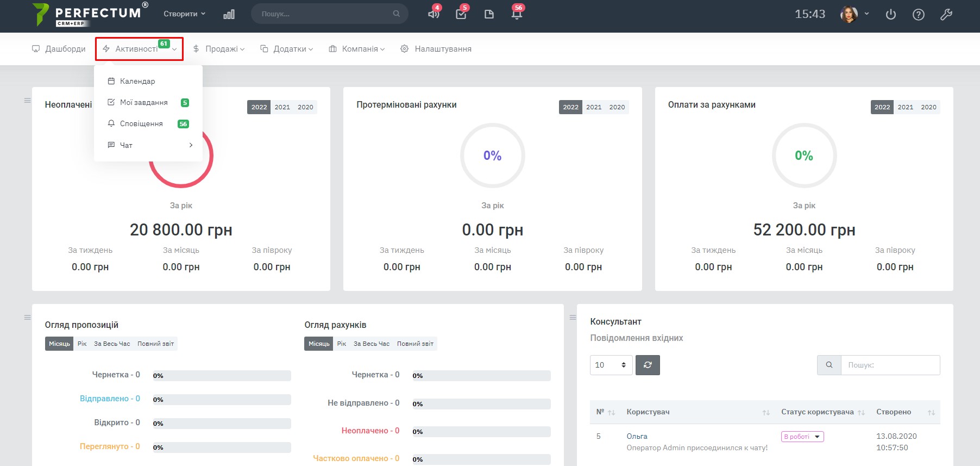Click the wrench setup icon
980x466 pixels.
946,15
